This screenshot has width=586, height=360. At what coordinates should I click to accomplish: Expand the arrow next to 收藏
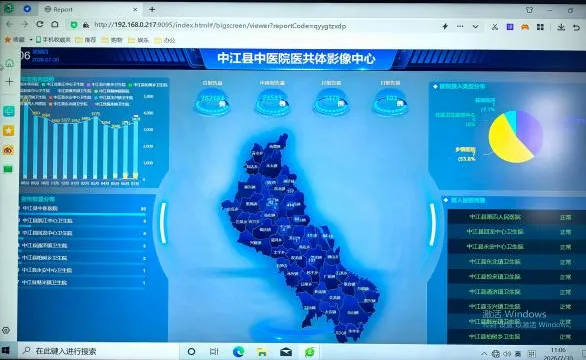pos(31,39)
